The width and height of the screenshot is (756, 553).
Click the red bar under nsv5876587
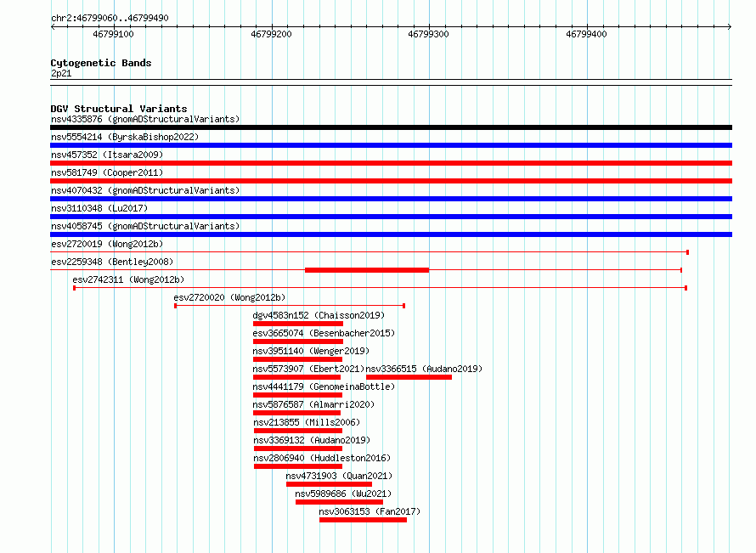click(x=297, y=413)
